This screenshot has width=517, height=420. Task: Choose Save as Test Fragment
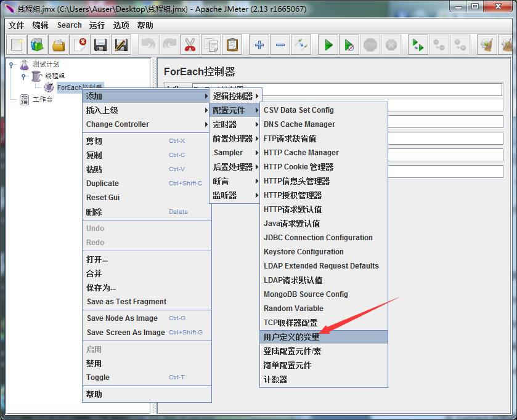[147, 302]
